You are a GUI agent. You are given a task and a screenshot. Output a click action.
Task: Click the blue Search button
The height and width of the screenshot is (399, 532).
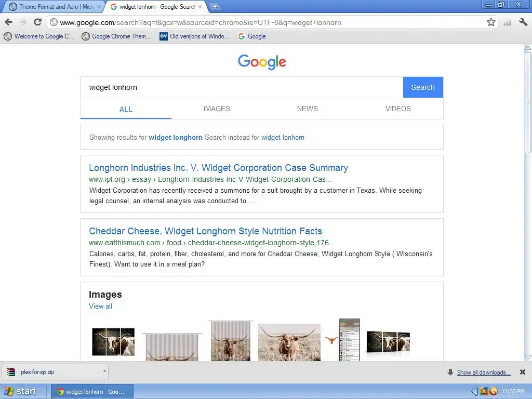click(x=423, y=87)
